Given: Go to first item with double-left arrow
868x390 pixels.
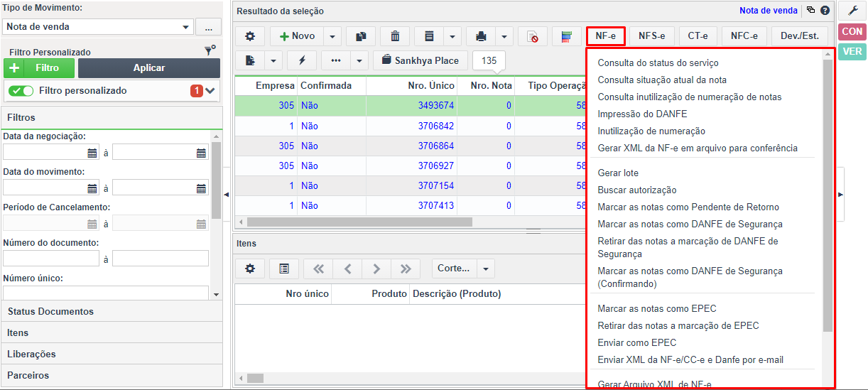Looking at the screenshot, I should 318,269.
